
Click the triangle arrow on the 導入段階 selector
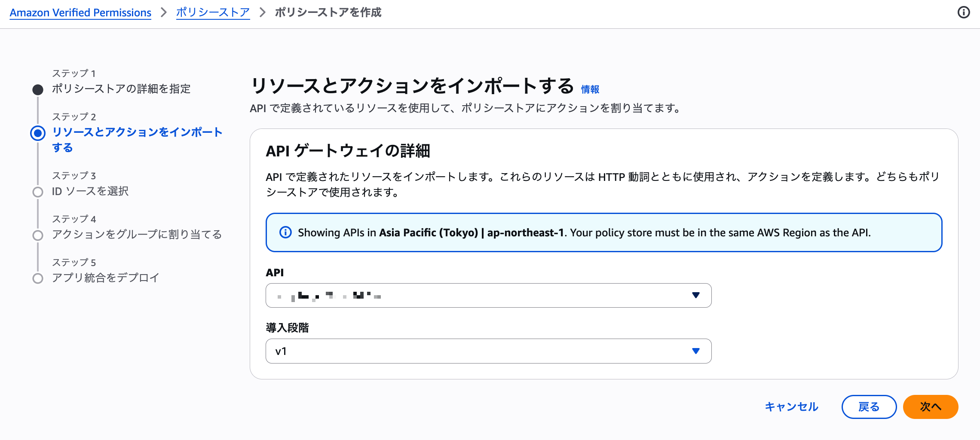click(696, 351)
